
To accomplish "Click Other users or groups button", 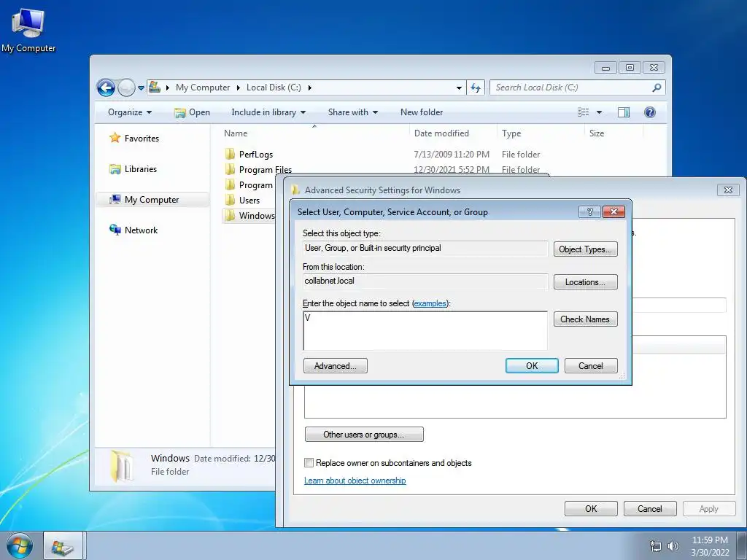I will tap(364, 435).
